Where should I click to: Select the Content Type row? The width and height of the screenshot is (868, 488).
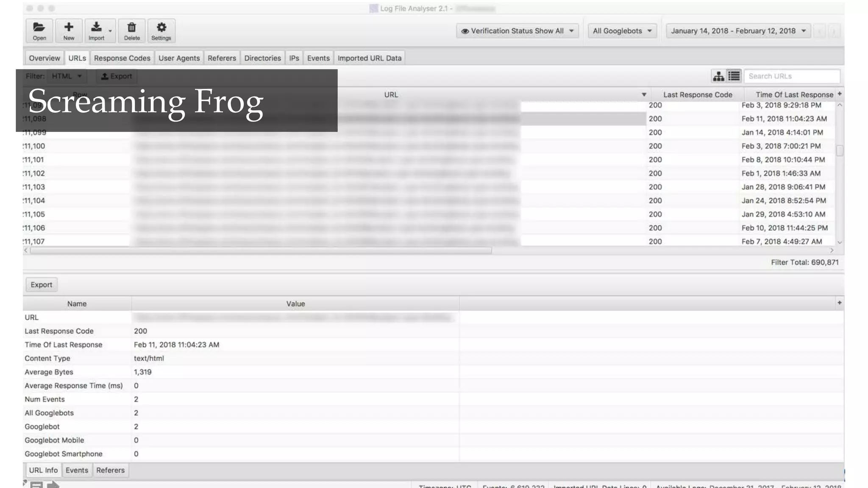click(433, 358)
